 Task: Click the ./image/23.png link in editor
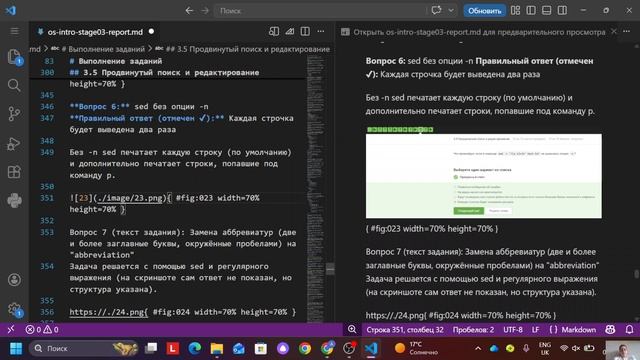tap(129, 198)
